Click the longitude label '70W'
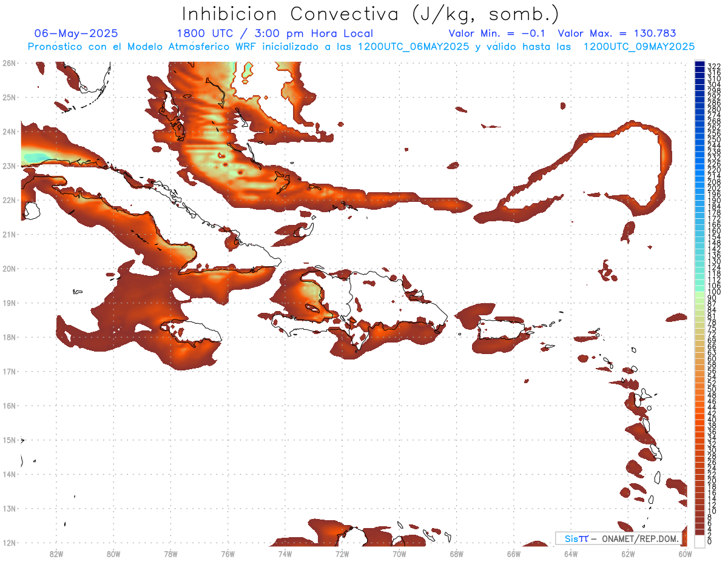The width and height of the screenshot is (728, 562). [x=399, y=554]
